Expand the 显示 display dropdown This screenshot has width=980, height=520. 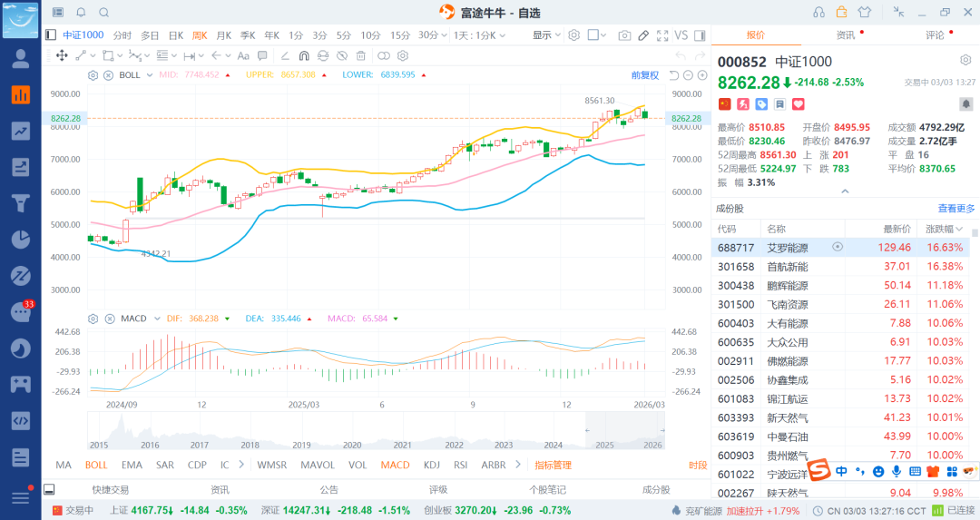(x=546, y=35)
